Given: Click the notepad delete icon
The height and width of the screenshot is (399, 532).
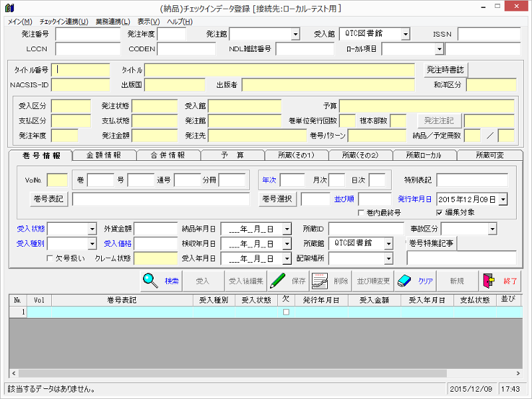Looking at the screenshot, I should pos(320,281).
